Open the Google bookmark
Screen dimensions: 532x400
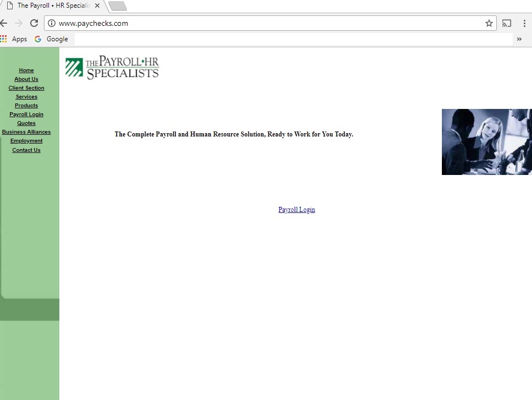[52, 39]
